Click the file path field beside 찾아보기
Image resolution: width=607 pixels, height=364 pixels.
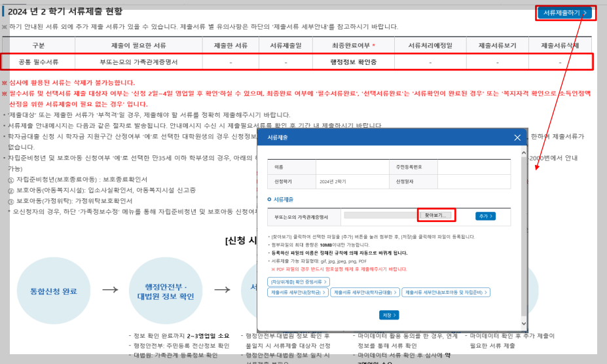(x=380, y=215)
